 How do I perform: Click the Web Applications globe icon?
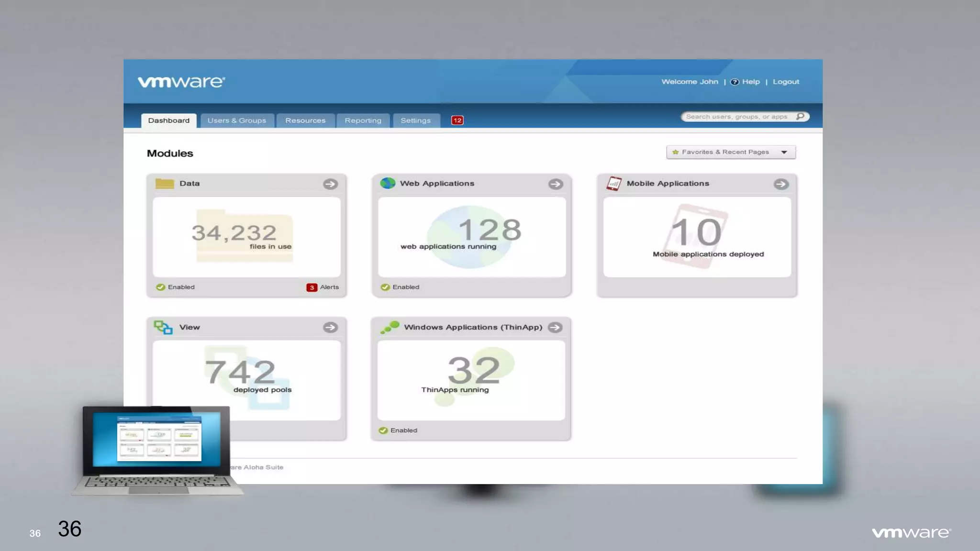(x=388, y=183)
